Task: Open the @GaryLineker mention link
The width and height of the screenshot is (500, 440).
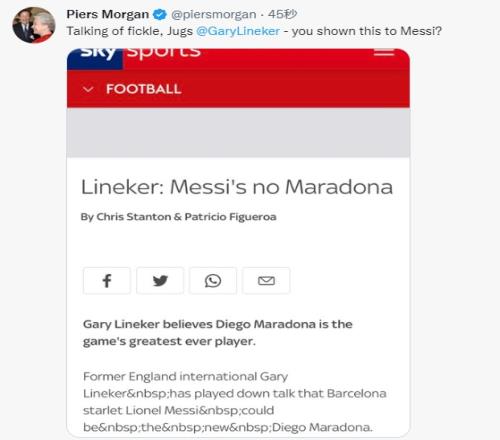Action: click(x=238, y=31)
